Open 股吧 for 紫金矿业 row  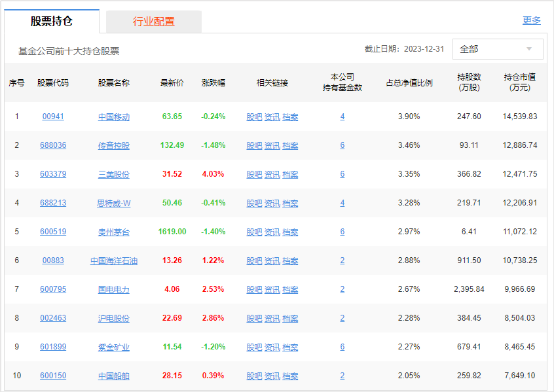click(254, 347)
